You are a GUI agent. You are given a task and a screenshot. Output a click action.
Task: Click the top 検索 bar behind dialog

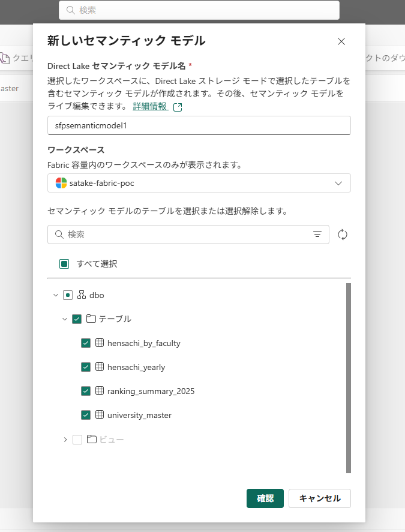click(x=199, y=10)
